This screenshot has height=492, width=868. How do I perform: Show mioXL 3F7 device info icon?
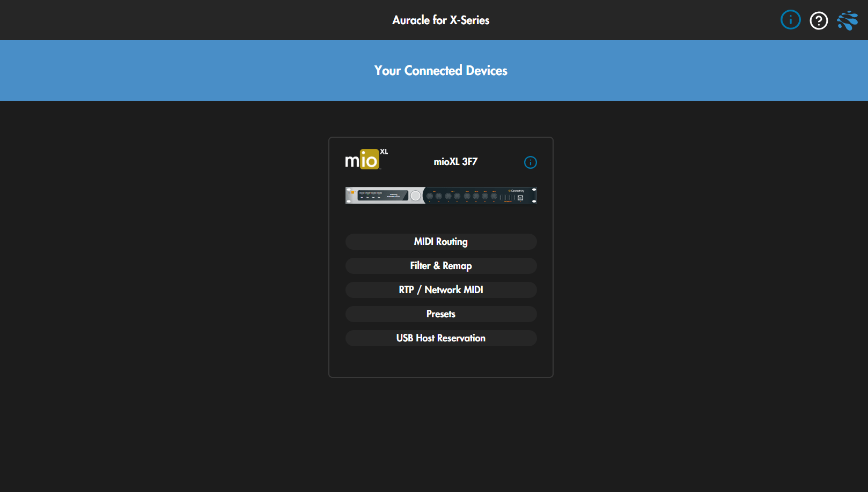click(530, 162)
